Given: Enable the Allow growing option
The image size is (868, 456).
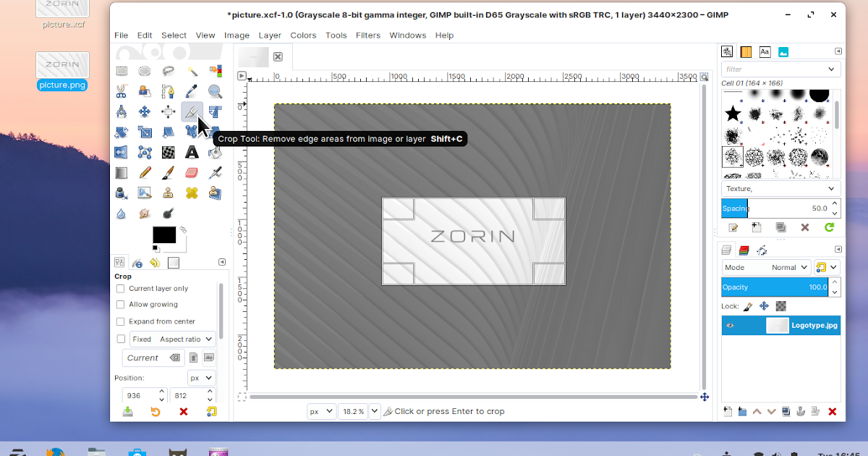Looking at the screenshot, I should point(120,305).
